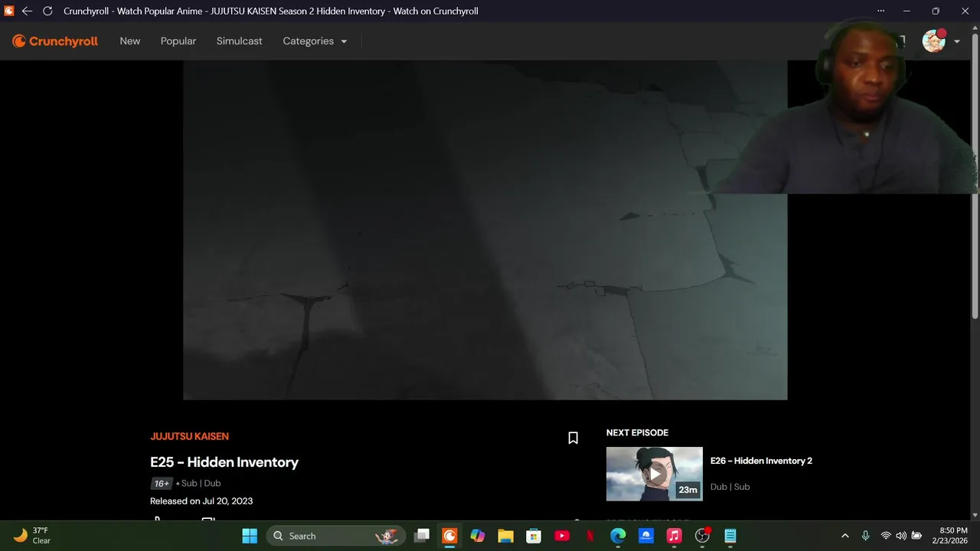The image size is (980, 551).
Task: Open the Wi-Fi network tray icon
Action: point(886,536)
